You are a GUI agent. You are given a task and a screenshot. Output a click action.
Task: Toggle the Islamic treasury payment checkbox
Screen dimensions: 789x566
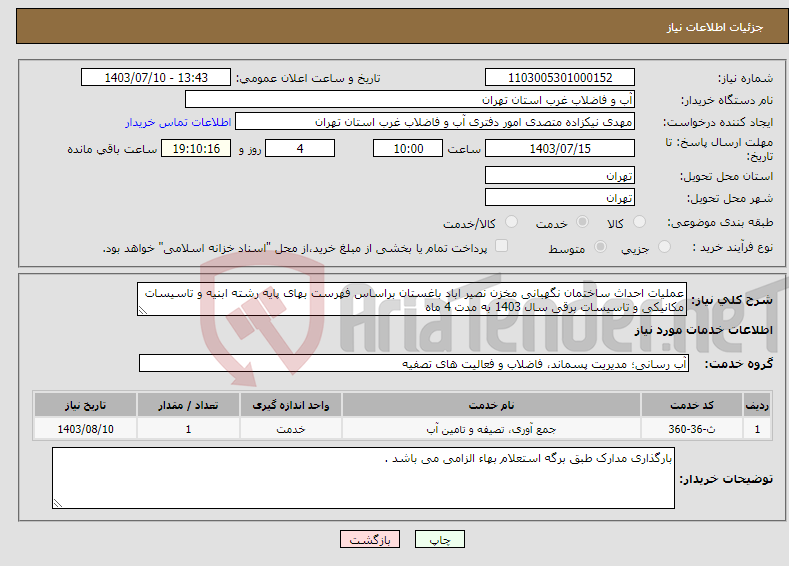pyautogui.click(x=501, y=246)
